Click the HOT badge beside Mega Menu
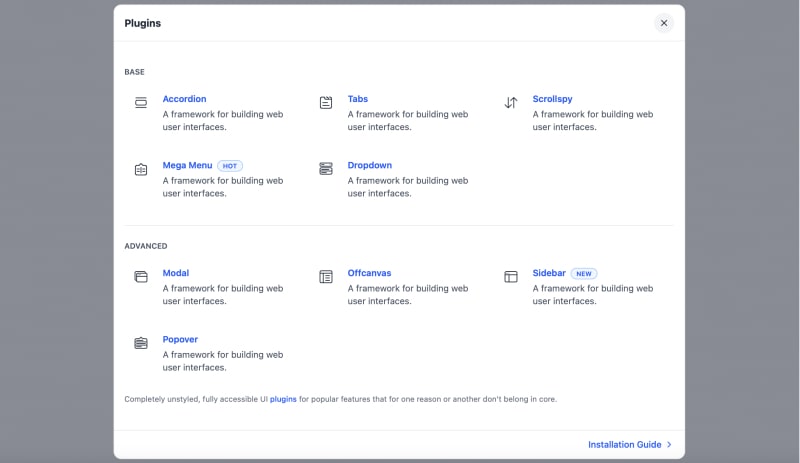Image resolution: width=800 pixels, height=463 pixels. point(230,166)
